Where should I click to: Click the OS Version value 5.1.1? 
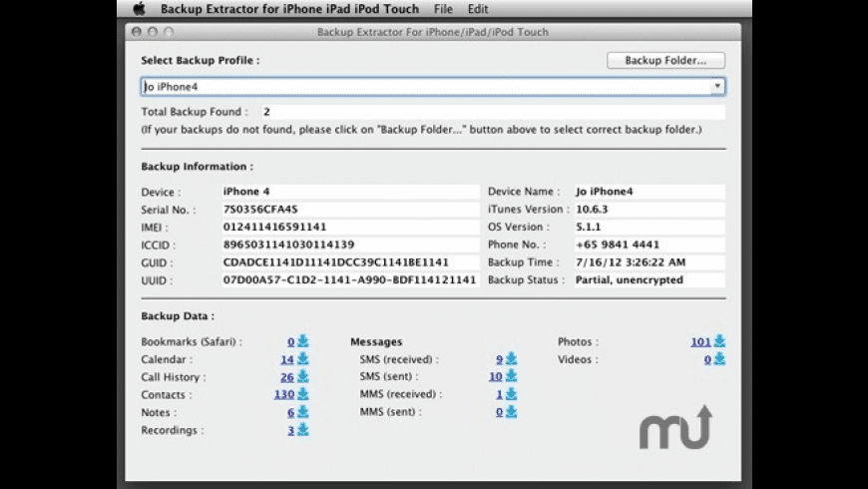point(650,228)
